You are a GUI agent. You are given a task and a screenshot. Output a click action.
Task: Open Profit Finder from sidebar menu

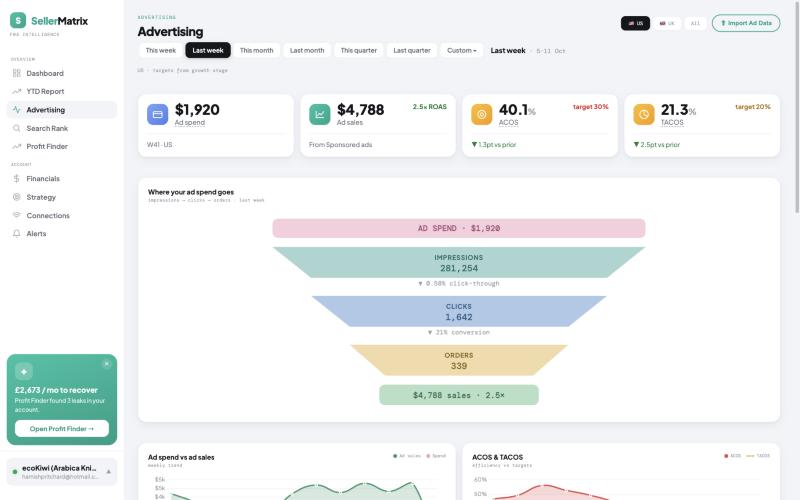point(62,146)
